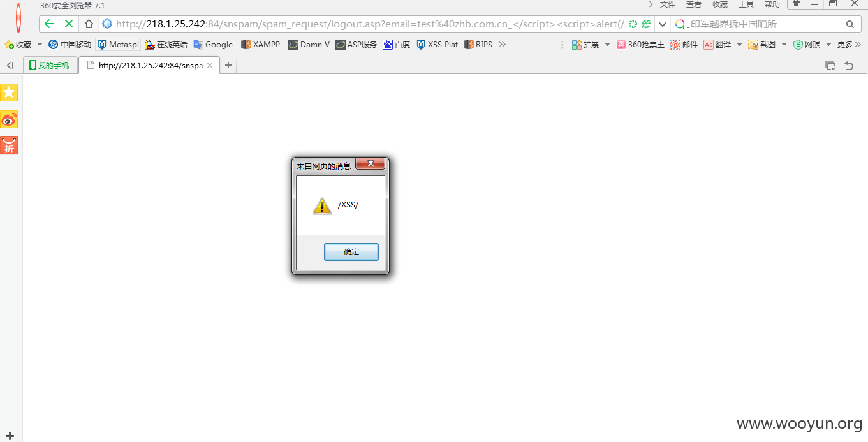This screenshot has width=868, height=442.
Task: Open the tab manager window icon
Action: [830, 66]
